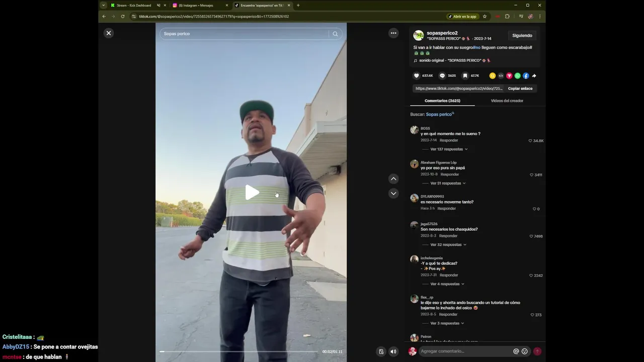Click the video progress bar
Image resolution: width=644 pixels, height=362 pixels.
239,351
